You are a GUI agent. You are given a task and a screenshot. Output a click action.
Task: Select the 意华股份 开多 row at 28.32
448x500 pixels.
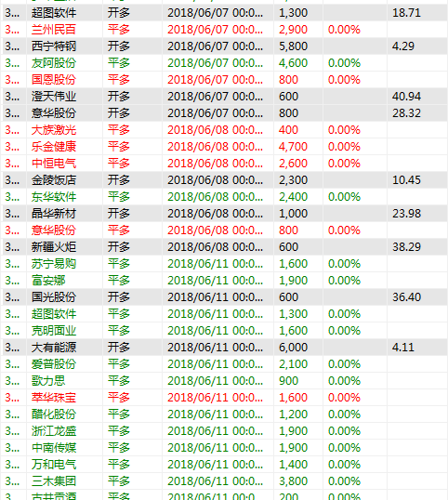(x=224, y=113)
